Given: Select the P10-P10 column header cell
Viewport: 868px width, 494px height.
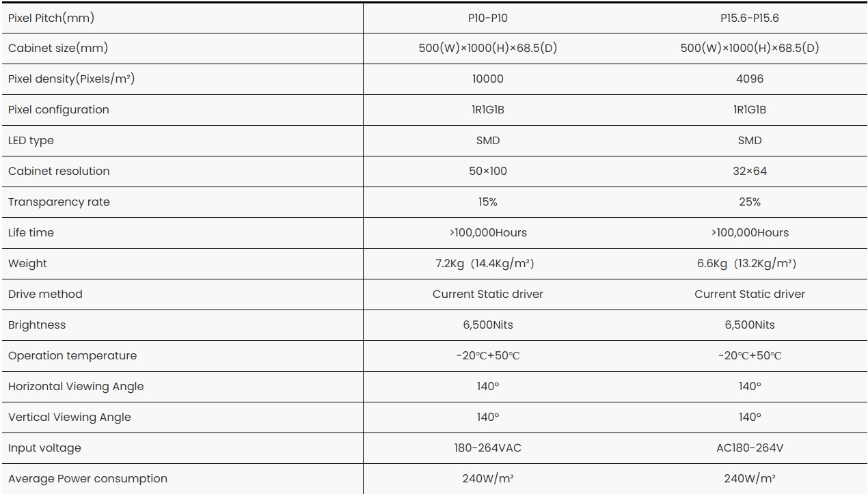Looking at the screenshot, I should coord(488,18).
